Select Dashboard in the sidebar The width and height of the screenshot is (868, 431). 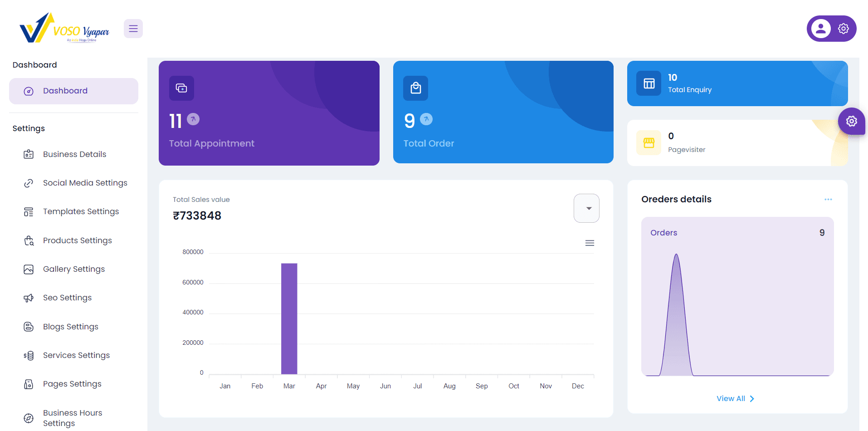(73, 91)
